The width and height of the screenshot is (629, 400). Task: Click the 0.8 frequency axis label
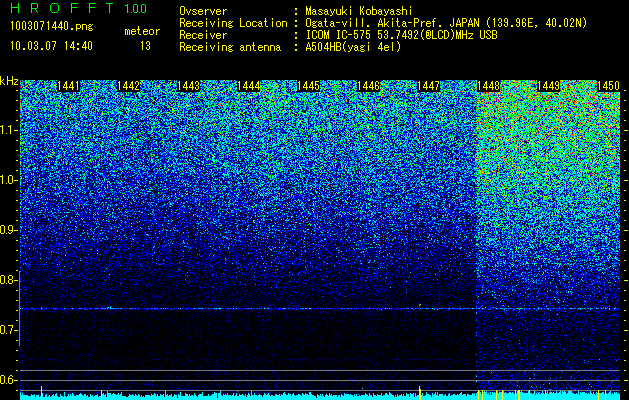pos(9,280)
